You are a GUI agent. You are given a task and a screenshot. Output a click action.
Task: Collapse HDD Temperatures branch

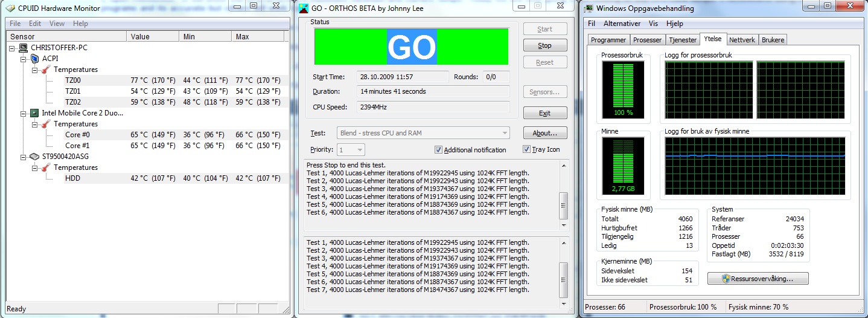pos(35,167)
